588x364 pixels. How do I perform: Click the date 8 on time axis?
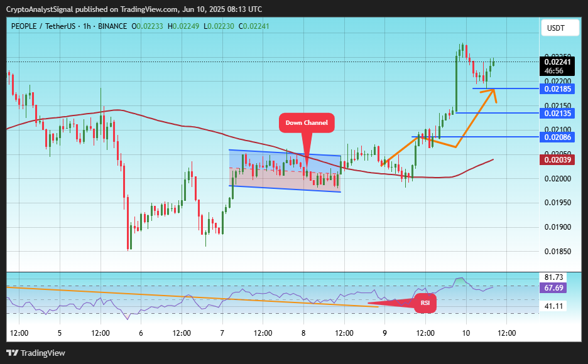point(303,333)
